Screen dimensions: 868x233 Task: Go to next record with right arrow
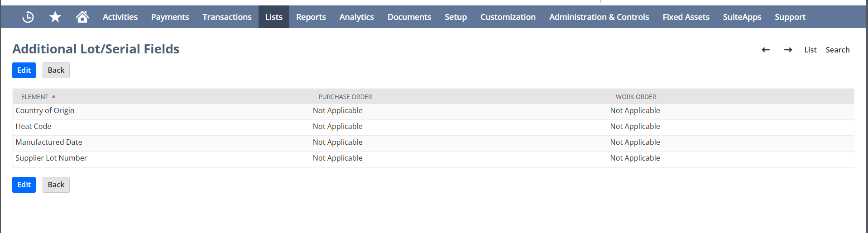click(x=788, y=50)
